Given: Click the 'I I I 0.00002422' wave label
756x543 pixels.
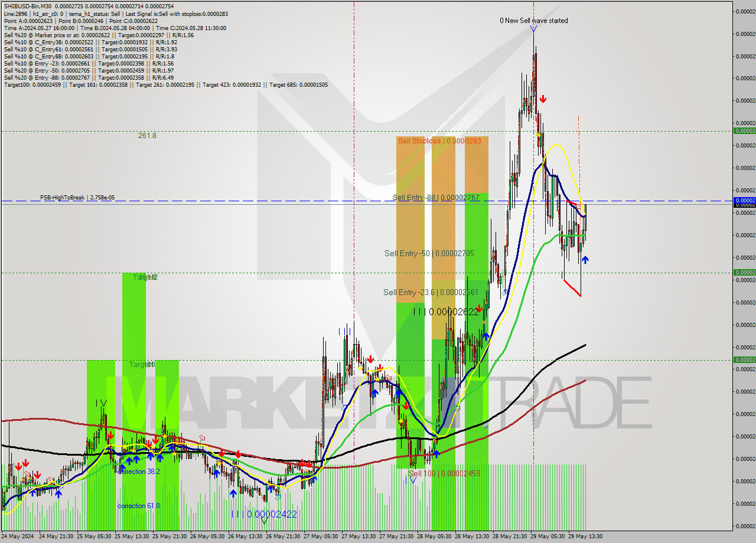Looking at the screenshot, I should click(x=264, y=514).
